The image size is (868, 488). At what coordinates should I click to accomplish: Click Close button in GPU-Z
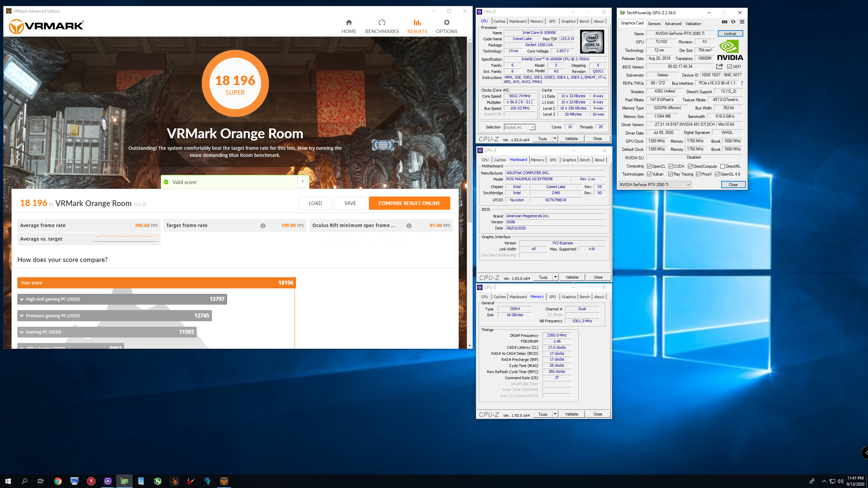(733, 185)
